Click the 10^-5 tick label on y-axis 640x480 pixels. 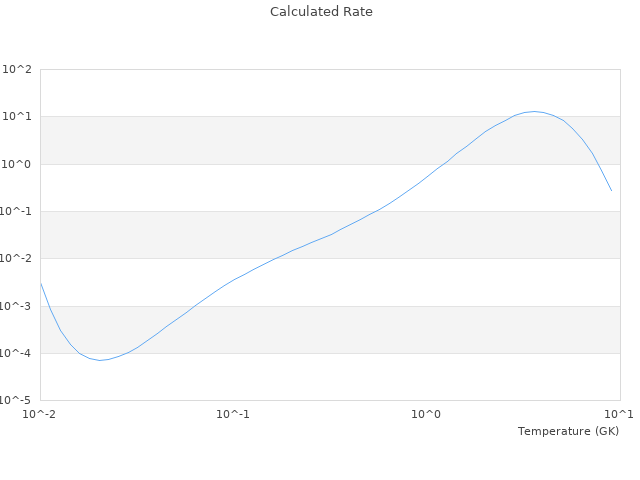click(16, 401)
